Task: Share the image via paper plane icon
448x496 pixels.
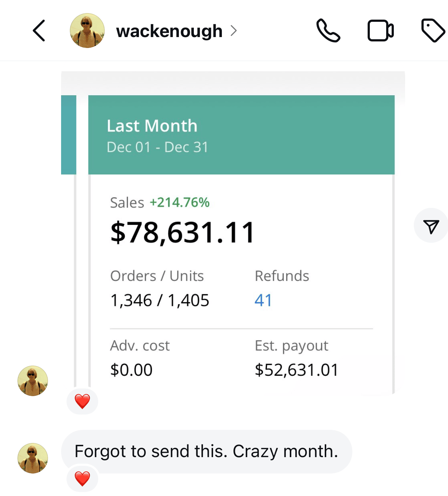Action: pos(431,226)
